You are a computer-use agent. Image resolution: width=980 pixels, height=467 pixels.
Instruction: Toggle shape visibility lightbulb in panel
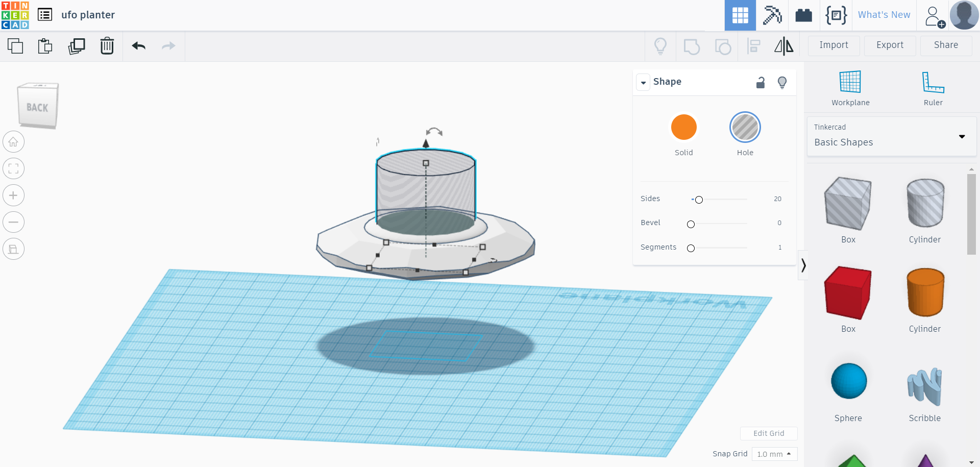click(782, 82)
